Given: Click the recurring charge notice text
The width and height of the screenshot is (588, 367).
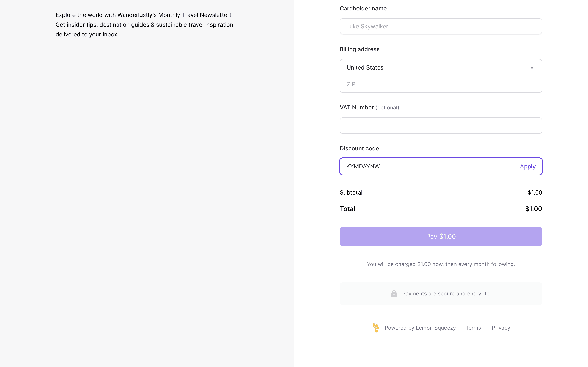Looking at the screenshot, I should (441, 264).
